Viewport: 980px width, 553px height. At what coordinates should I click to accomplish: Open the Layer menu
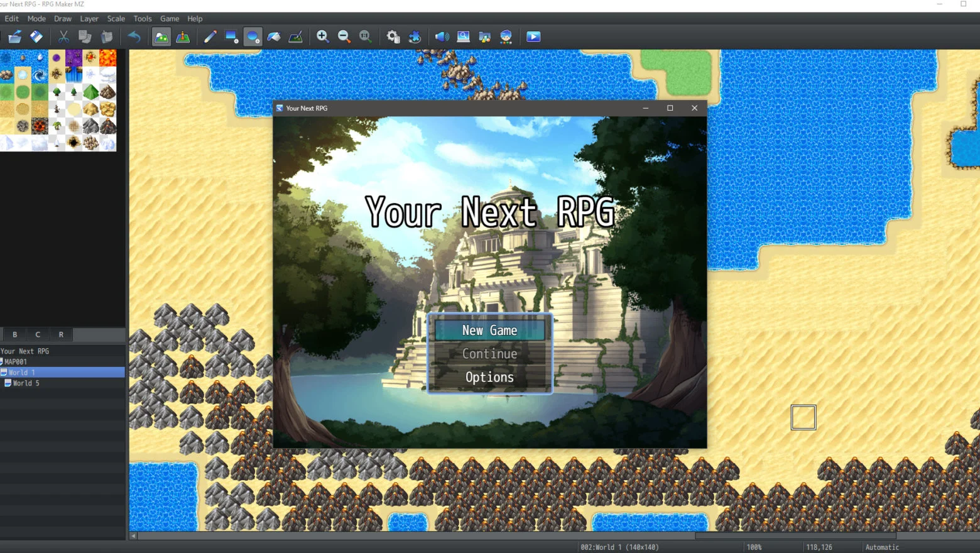tap(89, 19)
